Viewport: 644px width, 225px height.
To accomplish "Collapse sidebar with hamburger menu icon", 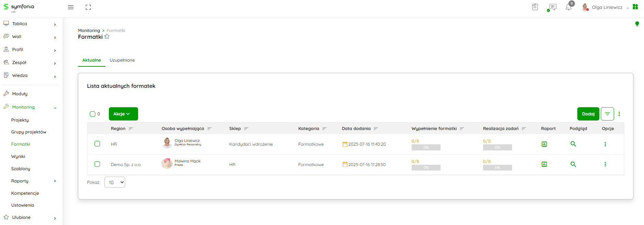I will 71,7.
